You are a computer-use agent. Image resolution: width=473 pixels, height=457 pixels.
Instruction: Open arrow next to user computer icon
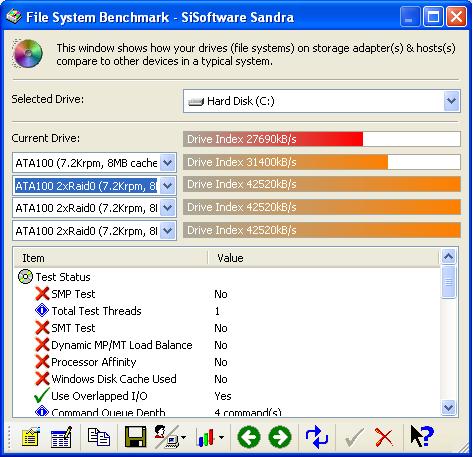pyautogui.click(x=184, y=437)
